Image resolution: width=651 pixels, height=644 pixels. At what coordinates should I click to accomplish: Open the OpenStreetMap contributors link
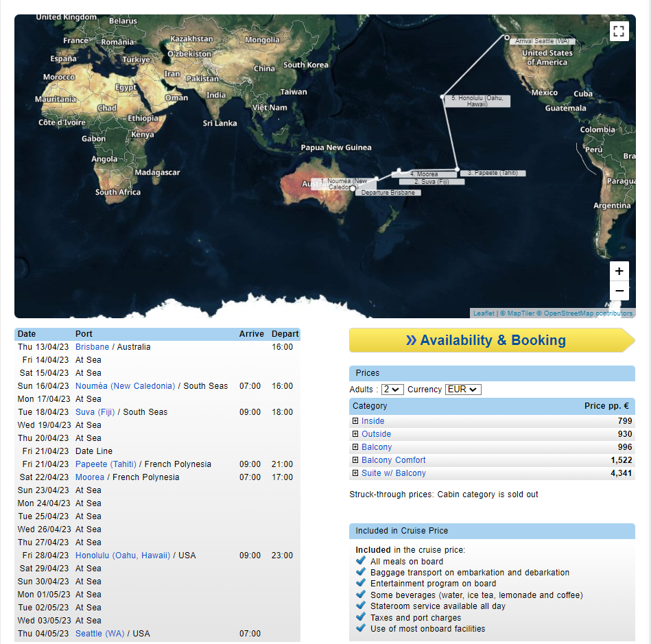point(588,313)
